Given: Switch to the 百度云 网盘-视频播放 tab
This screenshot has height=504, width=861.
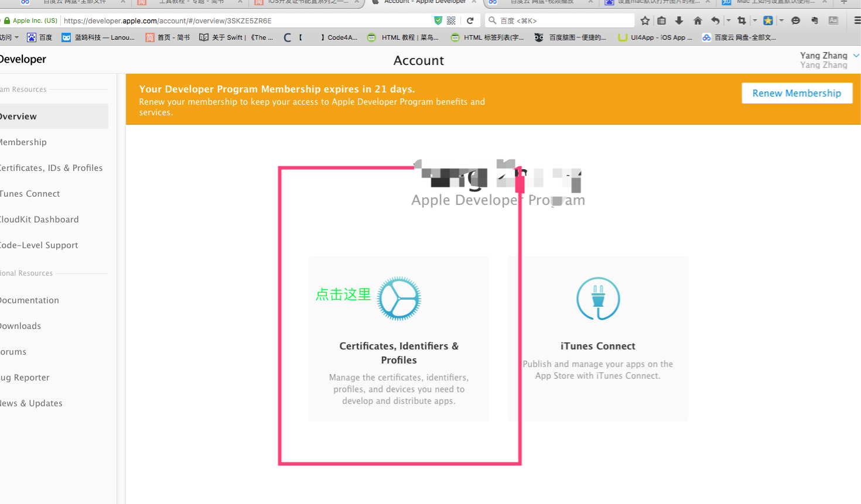Looking at the screenshot, I should coord(542,2).
